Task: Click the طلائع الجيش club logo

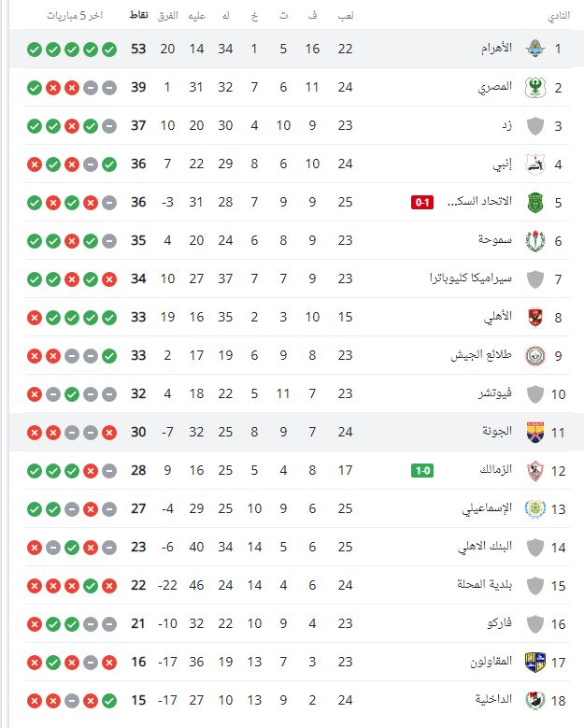Action: [535, 355]
